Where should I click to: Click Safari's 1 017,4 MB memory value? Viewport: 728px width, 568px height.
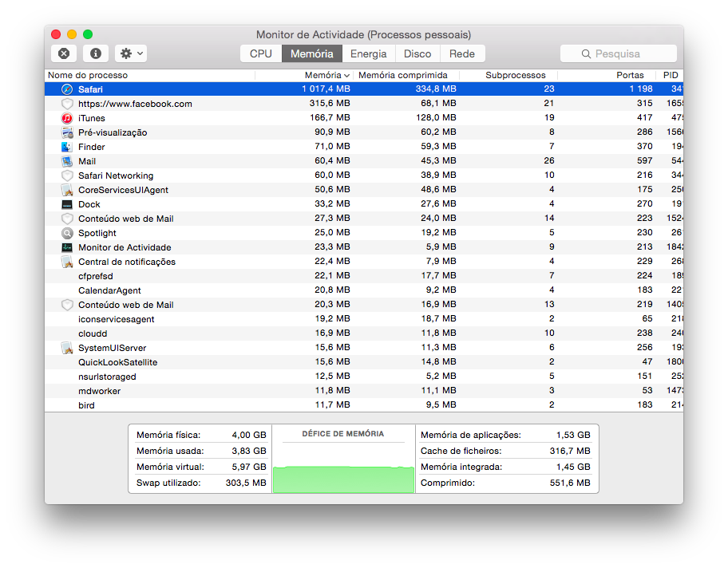(326, 89)
